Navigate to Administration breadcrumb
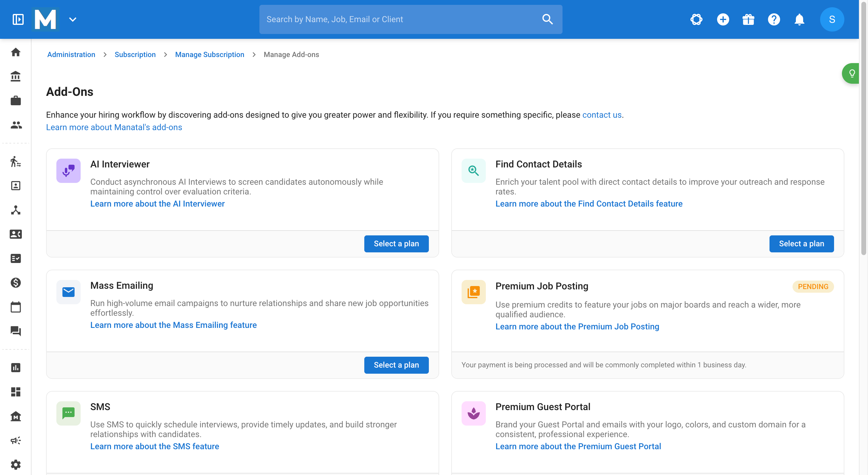Image resolution: width=868 pixels, height=475 pixels. click(71, 55)
